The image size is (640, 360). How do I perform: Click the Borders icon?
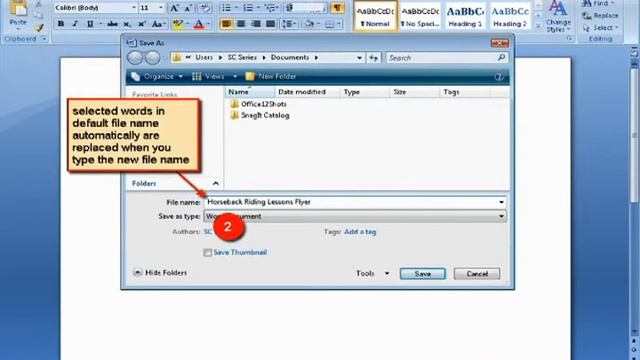pos(329,24)
